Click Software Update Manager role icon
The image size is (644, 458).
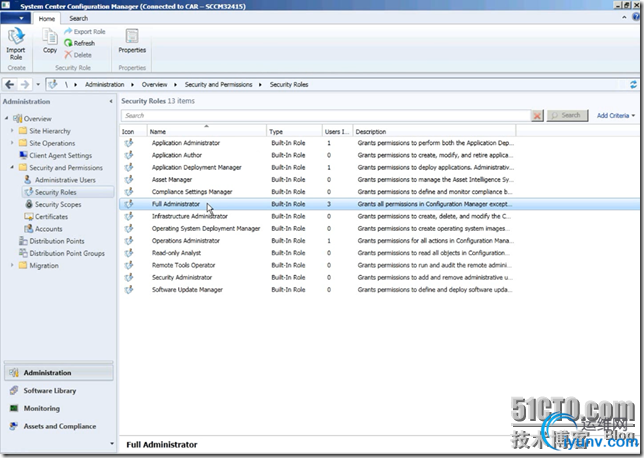point(129,290)
